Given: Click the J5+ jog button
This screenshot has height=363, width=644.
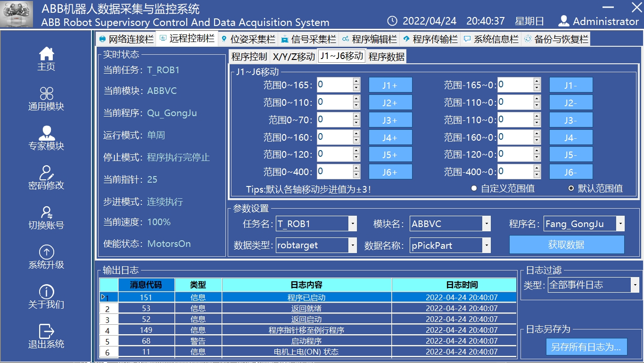Looking at the screenshot, I should point(390,154).
